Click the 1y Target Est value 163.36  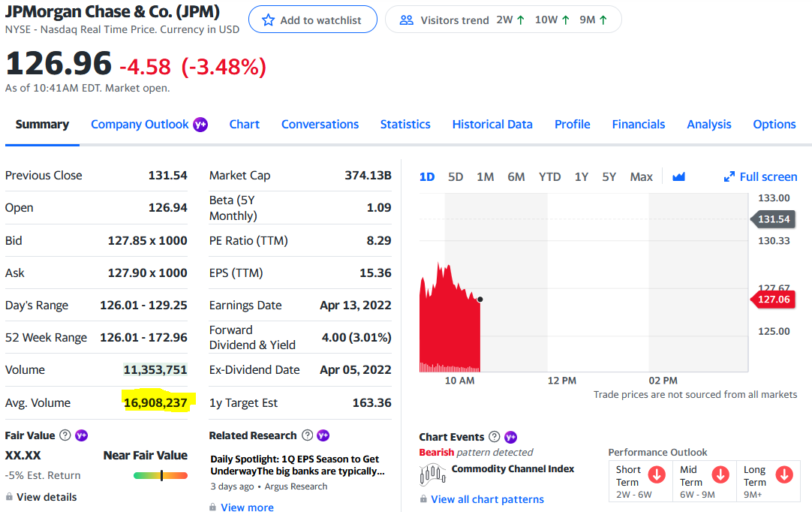pyautogui.click(x=371, y=402)
